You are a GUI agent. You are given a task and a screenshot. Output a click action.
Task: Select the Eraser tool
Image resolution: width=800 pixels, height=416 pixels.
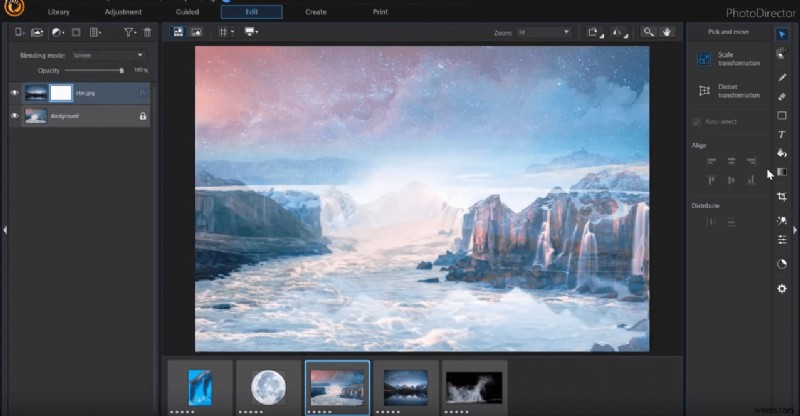782,96
